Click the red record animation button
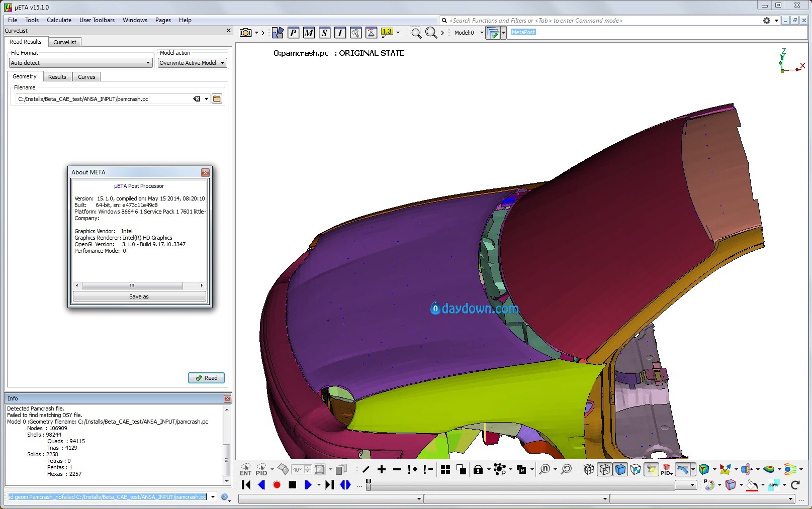The width and height of the screenshot is (812, 509). 277,485
